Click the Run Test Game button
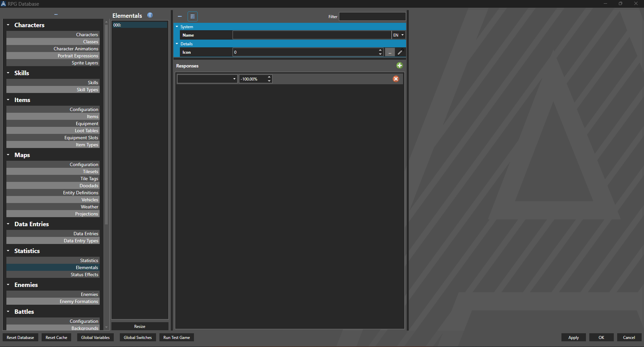 [x=177, y=338]
